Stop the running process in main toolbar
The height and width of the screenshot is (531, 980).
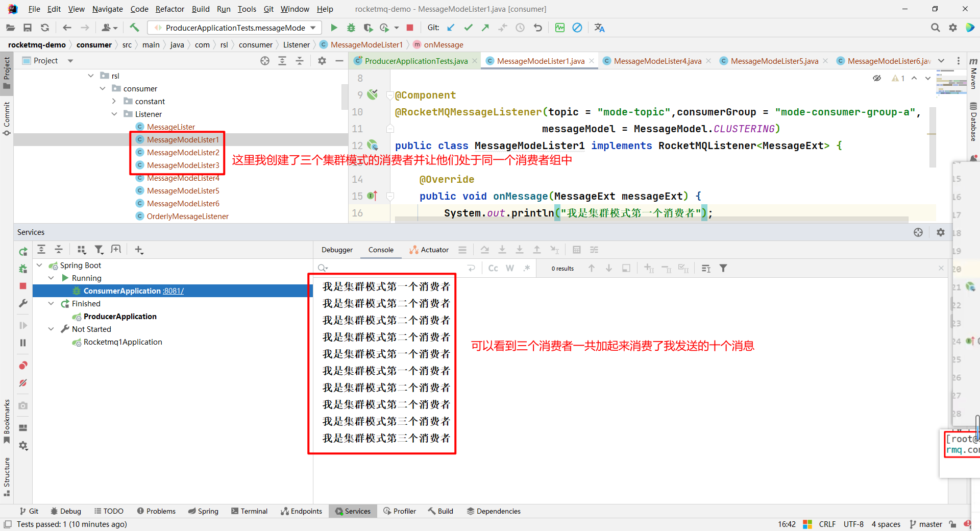pos(409,28)
